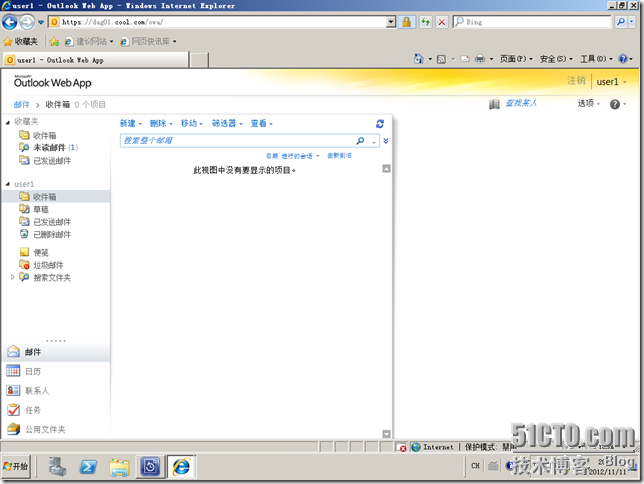Click Sign out link
The width and height of the screenshot is (644, 484).
(576, 81)
